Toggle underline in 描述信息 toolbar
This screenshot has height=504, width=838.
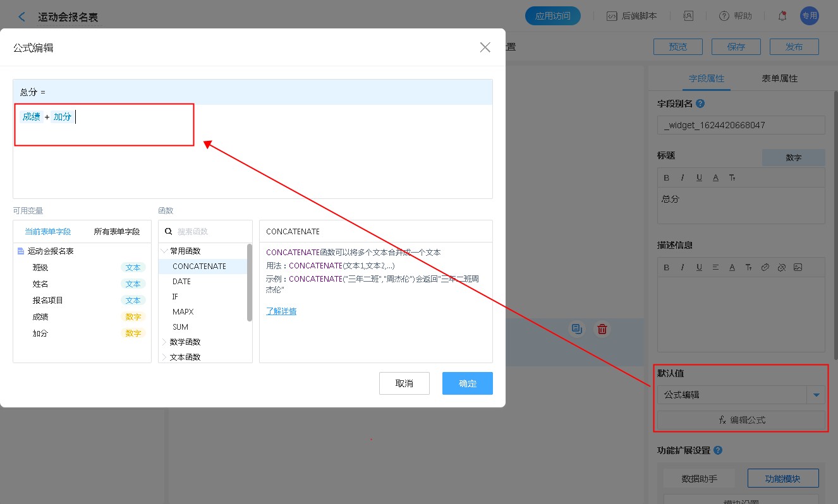click(699, 267)
